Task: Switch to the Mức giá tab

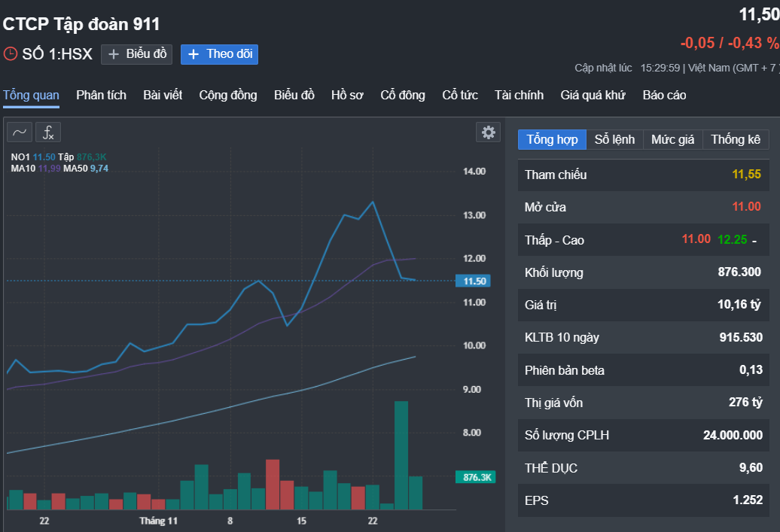Action: pos(672,140)
